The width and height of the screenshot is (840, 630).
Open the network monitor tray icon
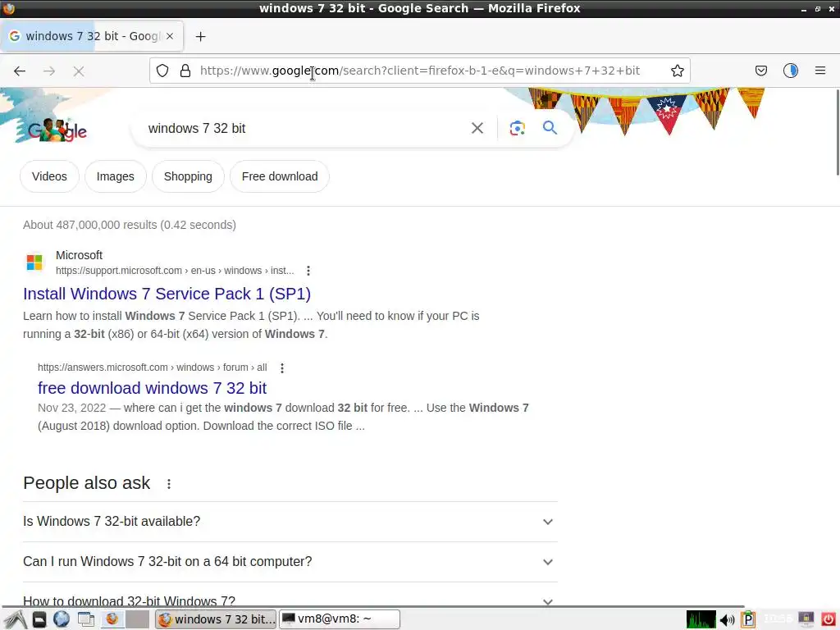pyautogui.click(x=806, y=619)
